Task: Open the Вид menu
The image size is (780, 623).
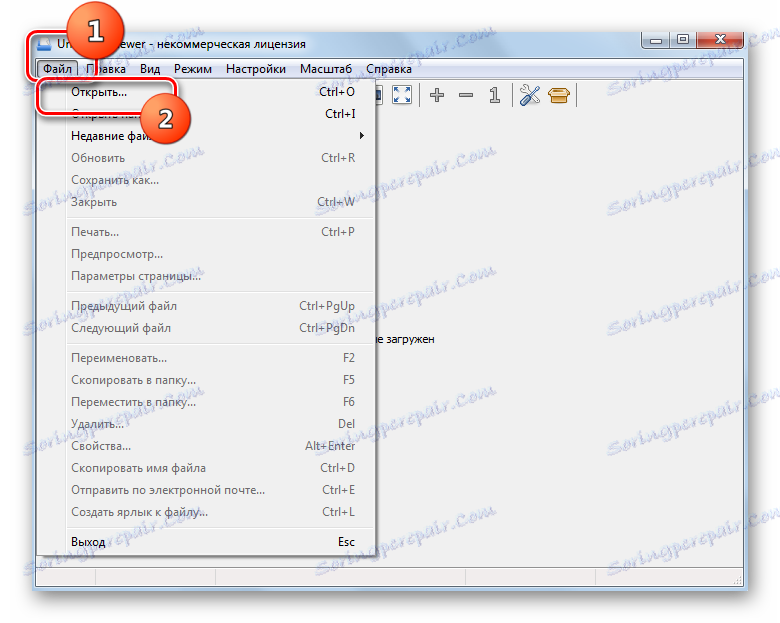Action: (x=150, y=69)
